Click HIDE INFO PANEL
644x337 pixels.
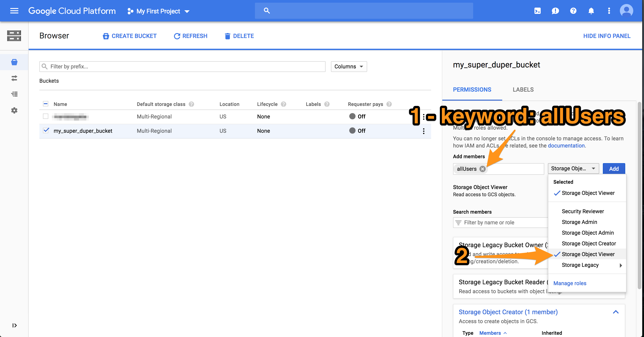tap(607, 36)
